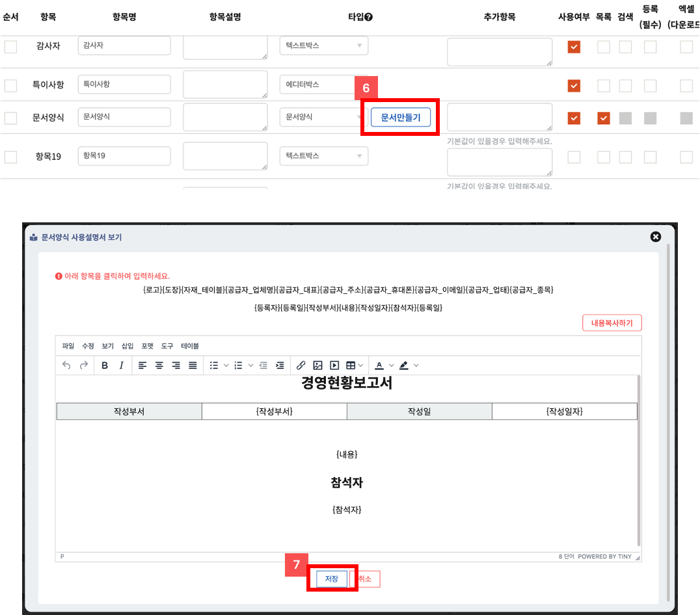Screen dimensions: 700x615
Task: Open type dropdown for 감사자 row
Action: (323, 46)
